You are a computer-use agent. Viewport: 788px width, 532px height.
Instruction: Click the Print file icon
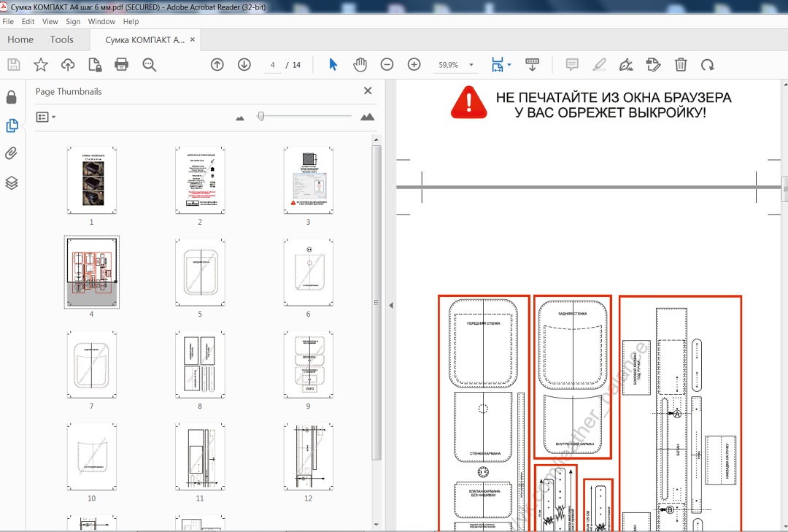click(122, 65)
